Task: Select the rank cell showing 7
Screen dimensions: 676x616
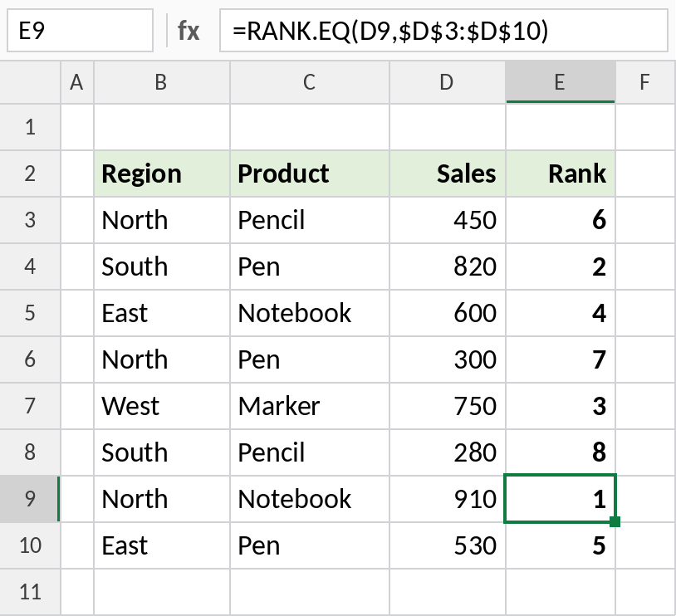Action: click(x=561, y=360)
